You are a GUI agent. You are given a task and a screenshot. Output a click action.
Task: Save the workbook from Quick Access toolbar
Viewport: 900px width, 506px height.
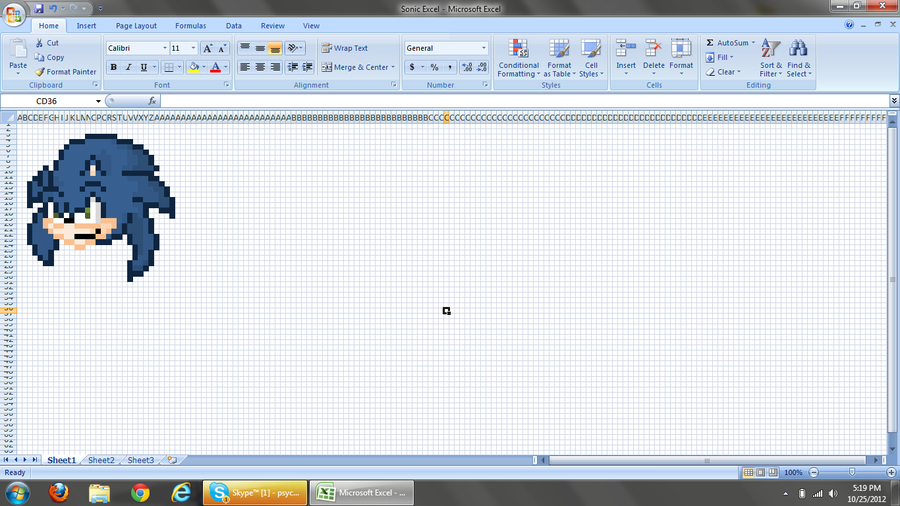39,9
